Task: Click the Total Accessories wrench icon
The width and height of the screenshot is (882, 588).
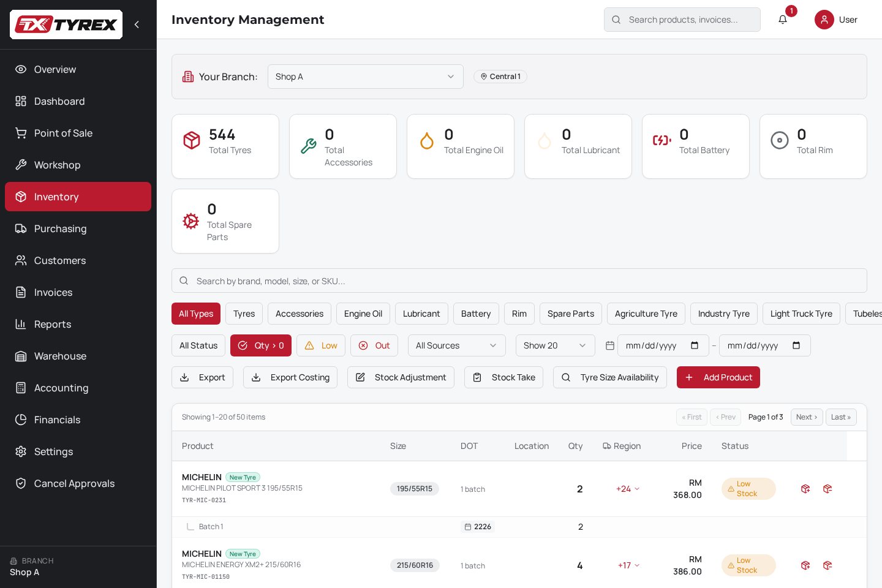Action: (309, 146)
